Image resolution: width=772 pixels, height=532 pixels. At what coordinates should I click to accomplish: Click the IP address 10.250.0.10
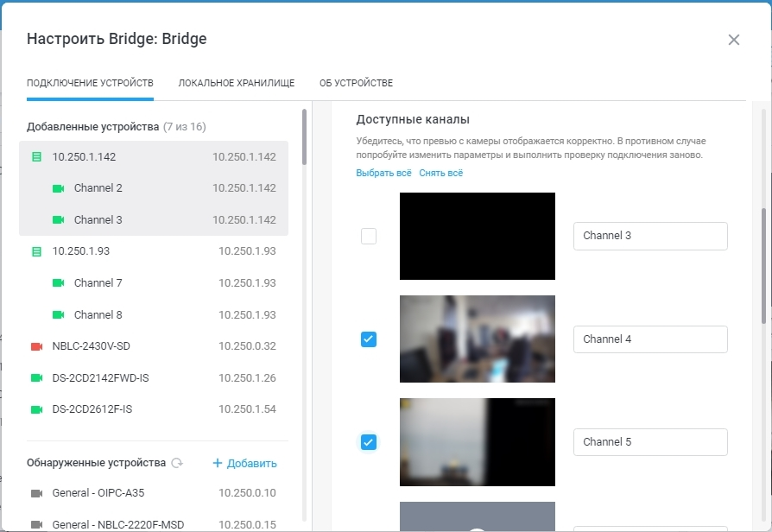coord(247,493)
